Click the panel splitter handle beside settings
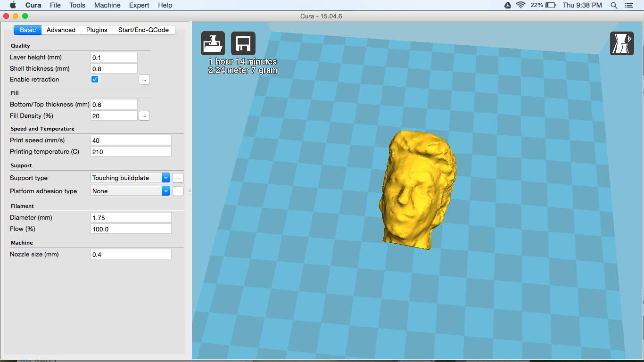The height and width of the screenshot is (362, 644). click(x=190, y=191)
